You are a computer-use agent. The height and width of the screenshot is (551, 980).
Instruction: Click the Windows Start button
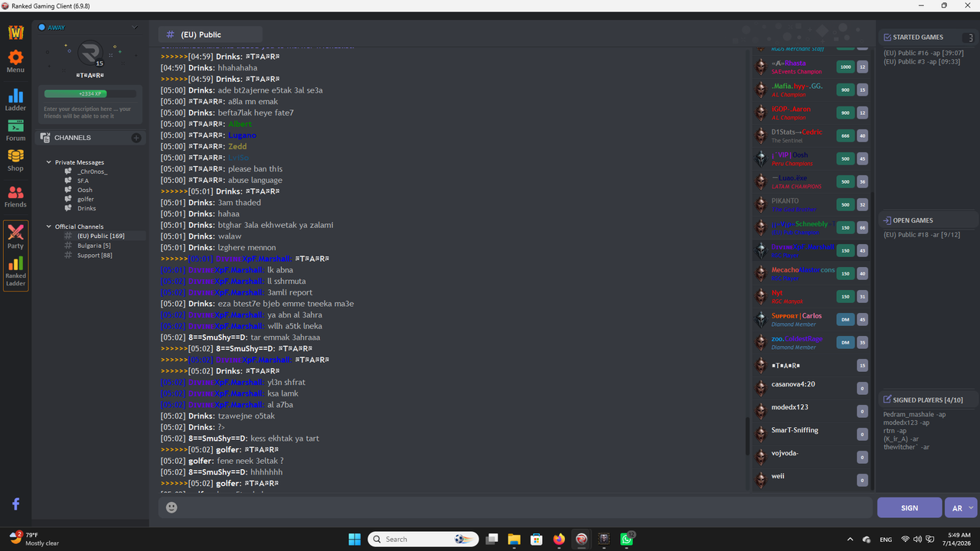(x=354, y=539)
